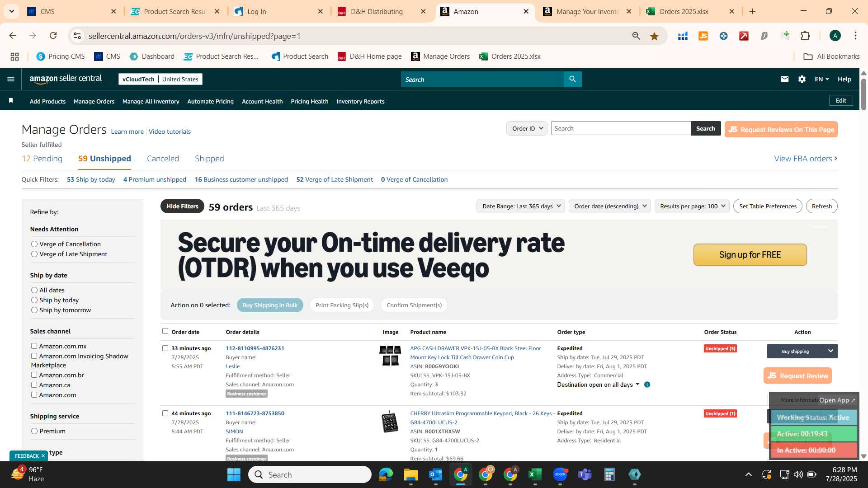Switch to the 12 Pending tab

coord(42,159)
